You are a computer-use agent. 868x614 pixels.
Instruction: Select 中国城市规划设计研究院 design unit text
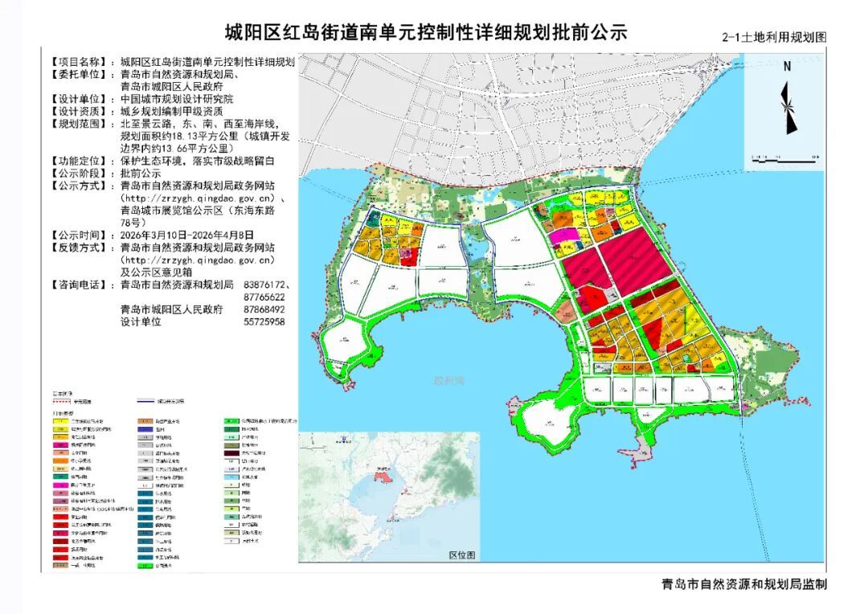tap(177, 99)
